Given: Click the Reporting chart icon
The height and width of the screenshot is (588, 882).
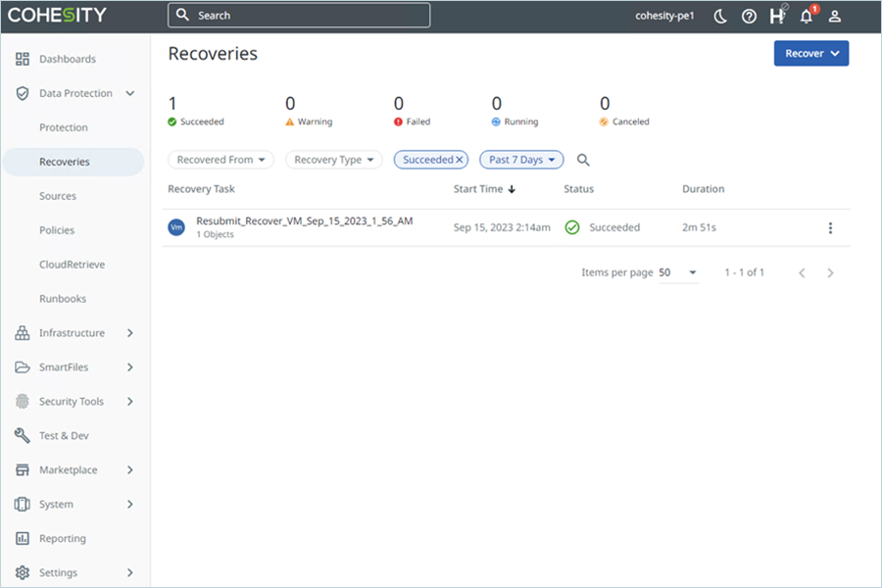Looking at the screenshot, I should click(x=23, y=538).
